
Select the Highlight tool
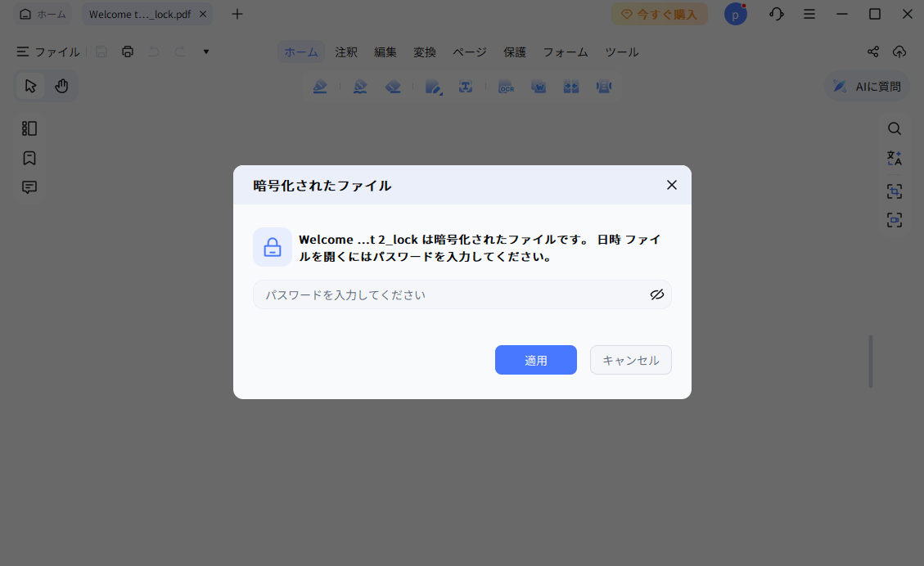pos(320,86)
